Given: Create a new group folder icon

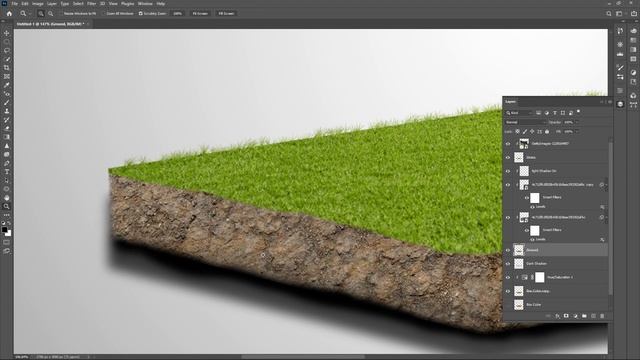Looking at the screenshot, I should coord(584,316).
